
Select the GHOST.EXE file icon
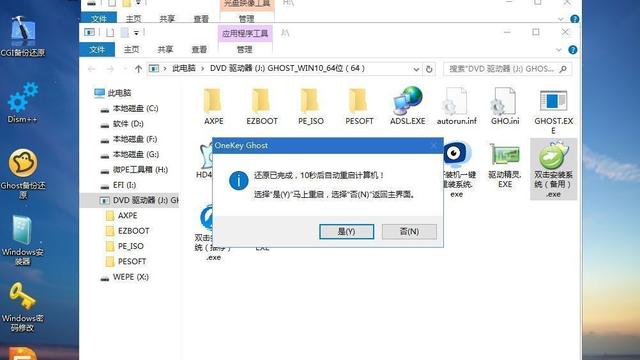pos(553,111)
